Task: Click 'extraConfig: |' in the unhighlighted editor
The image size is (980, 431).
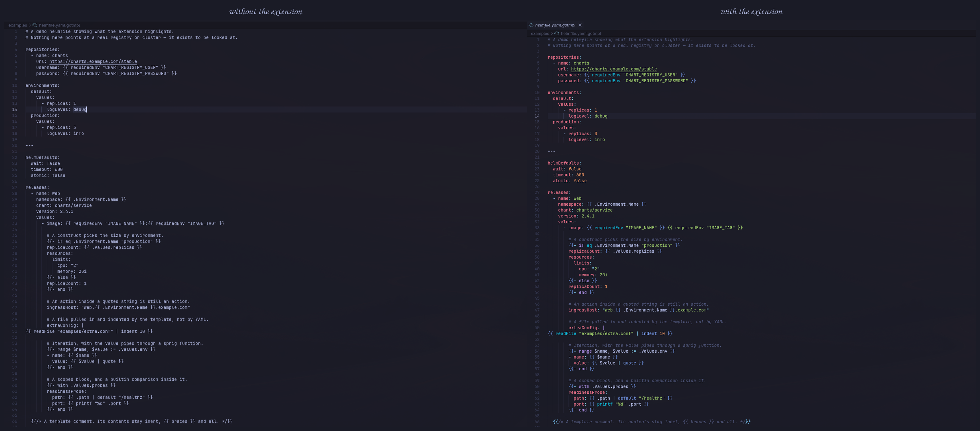Action: pyautogui.click(x=65, y=325)
